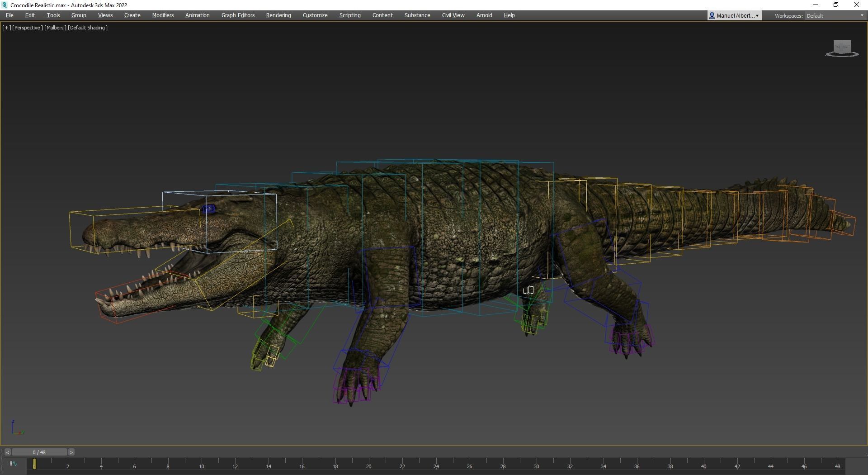The height and width of the screenshot is (475, 868).
Task: Open the File menu
Action: [9, 15]
